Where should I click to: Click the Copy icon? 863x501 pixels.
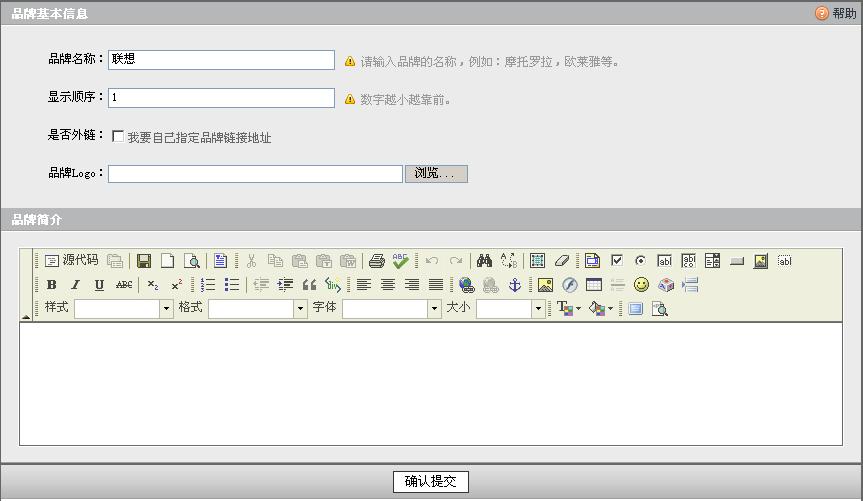tap(275, 260)
